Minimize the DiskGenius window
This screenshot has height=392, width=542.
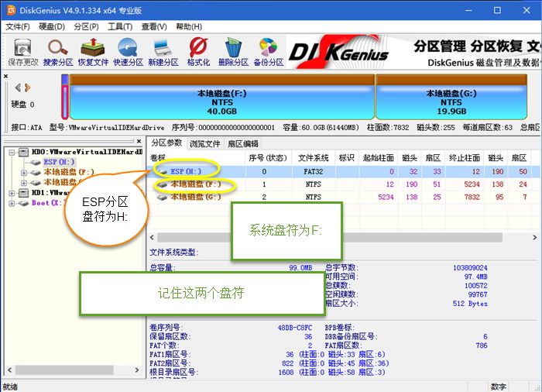tap(468, 10)
